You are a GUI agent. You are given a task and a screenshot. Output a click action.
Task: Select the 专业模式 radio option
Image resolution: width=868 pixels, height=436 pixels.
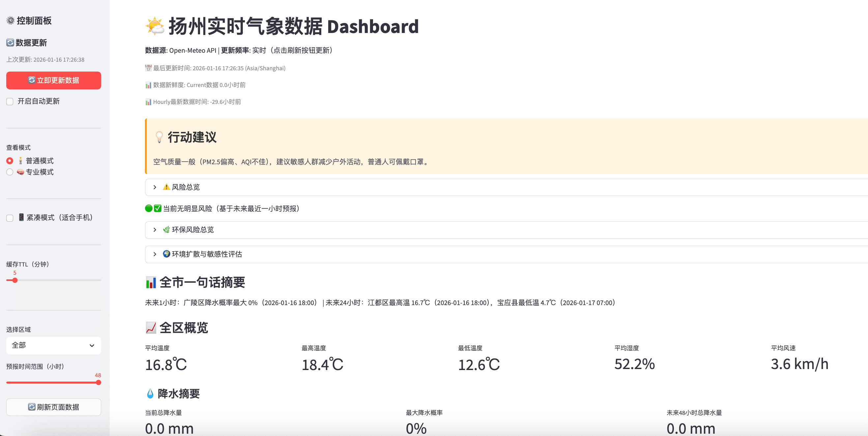pyautogui.click(x=10, y=172)
